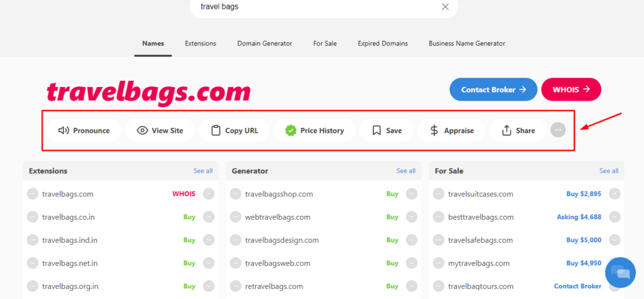Click the ellipsis icon beside retravelbags.com

235,286
